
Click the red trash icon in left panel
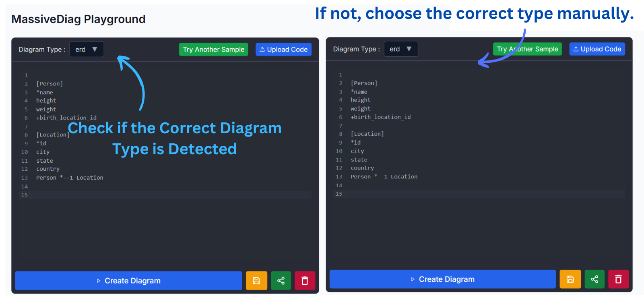click(x=305, y=281)
